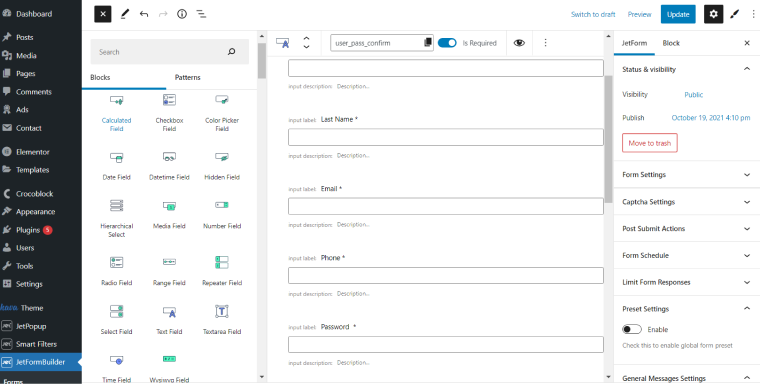The width and height of the screenshot is (760, 384).
Task: Close the block inserter with the X button
Action: [x=103, y=14]
